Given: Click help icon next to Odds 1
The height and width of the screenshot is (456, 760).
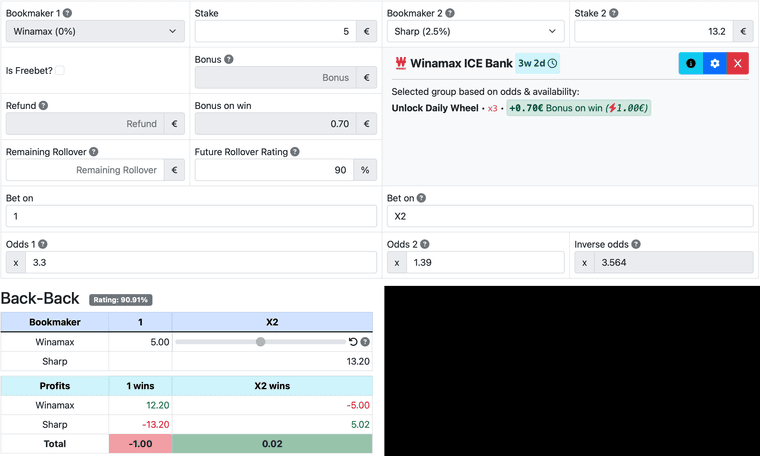Looking at the screenshot, I should pyautogui.click(x=43, y=244).
